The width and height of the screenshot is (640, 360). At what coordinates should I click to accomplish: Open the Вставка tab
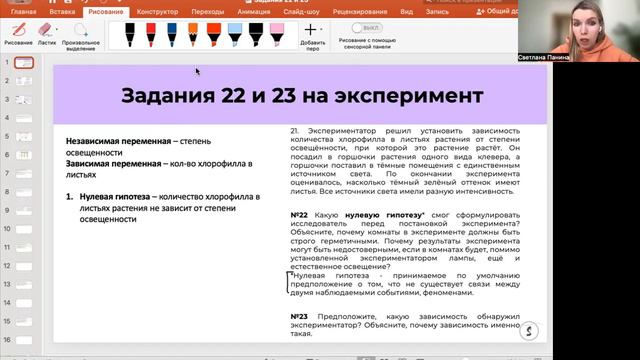(62, 12)
